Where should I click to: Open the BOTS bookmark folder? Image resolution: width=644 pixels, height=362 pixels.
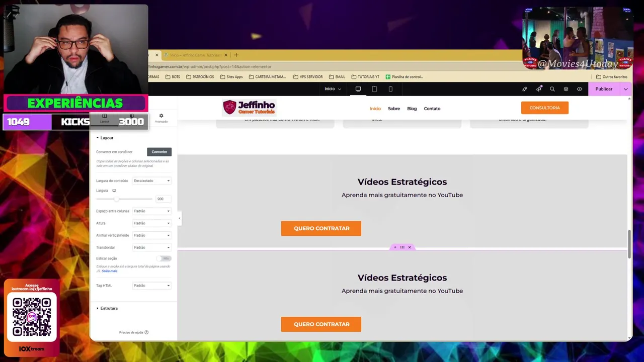(173, 77)
